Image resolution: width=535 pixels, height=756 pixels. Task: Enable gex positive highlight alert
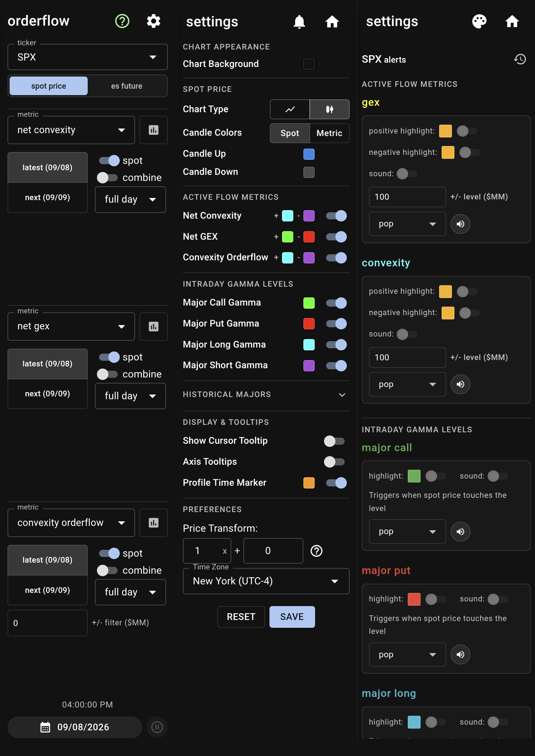(x=467, y=131)
